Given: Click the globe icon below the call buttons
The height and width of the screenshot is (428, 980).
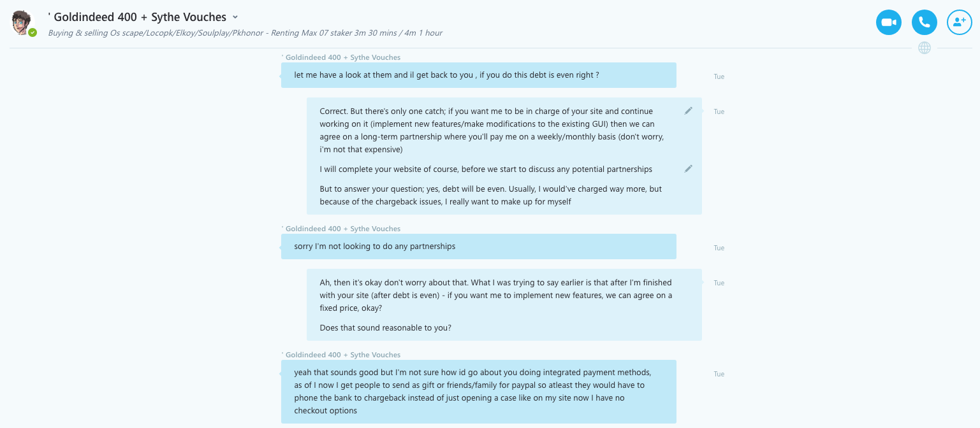Looking at the screenshot, I should 924,48.
